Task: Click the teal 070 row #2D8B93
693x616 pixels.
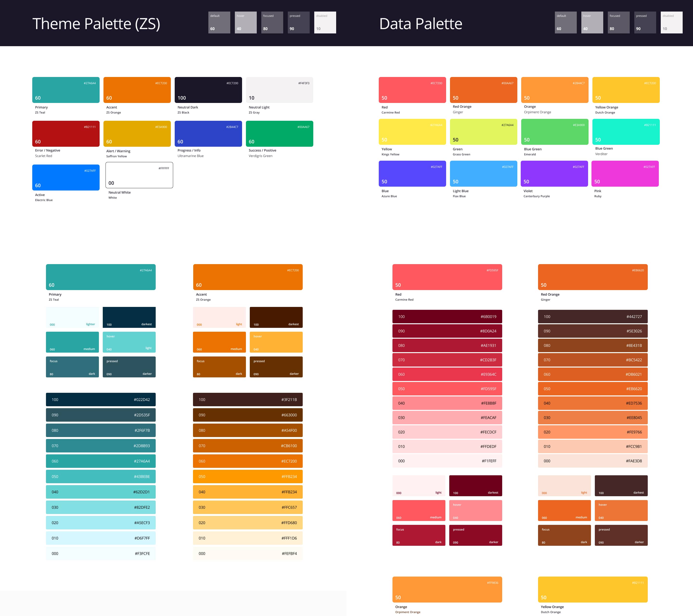Action: (x=101, y=445)
